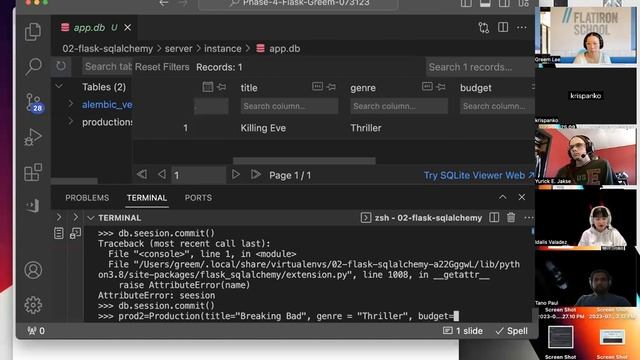Go to next page of records
Image resolution: width=640 pixels, height=360 pixels.
(x=236, y=175)
